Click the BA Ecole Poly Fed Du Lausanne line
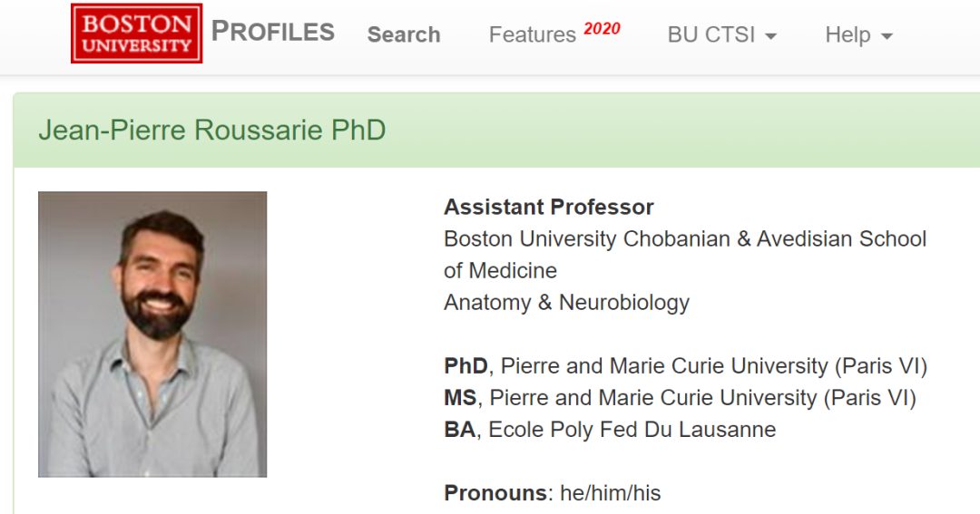Viewport: 980px width, 514px height. point(610,430)
